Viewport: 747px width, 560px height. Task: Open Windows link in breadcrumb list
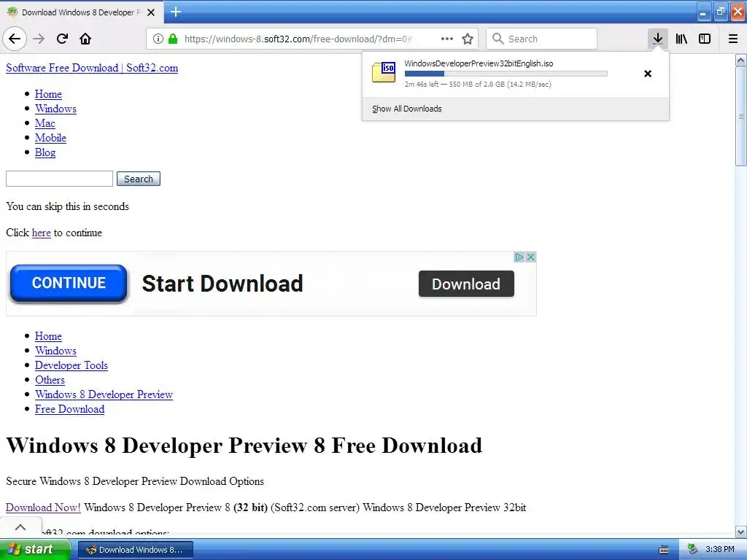[55, 351]
